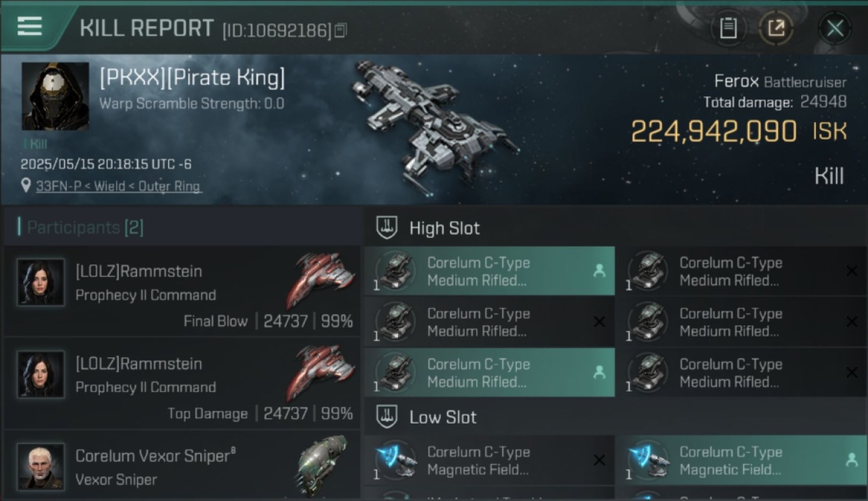Share the kill report externally
Viewport: 868px width, 501px height.
pyautogui.click(x=776, y=28)
